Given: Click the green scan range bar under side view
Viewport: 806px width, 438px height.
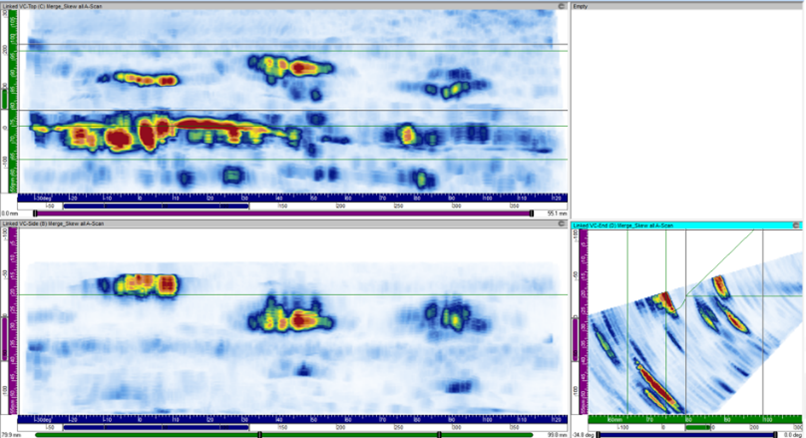Looking at the screenshot, I should pyautogui.click(x=150, y=434).
